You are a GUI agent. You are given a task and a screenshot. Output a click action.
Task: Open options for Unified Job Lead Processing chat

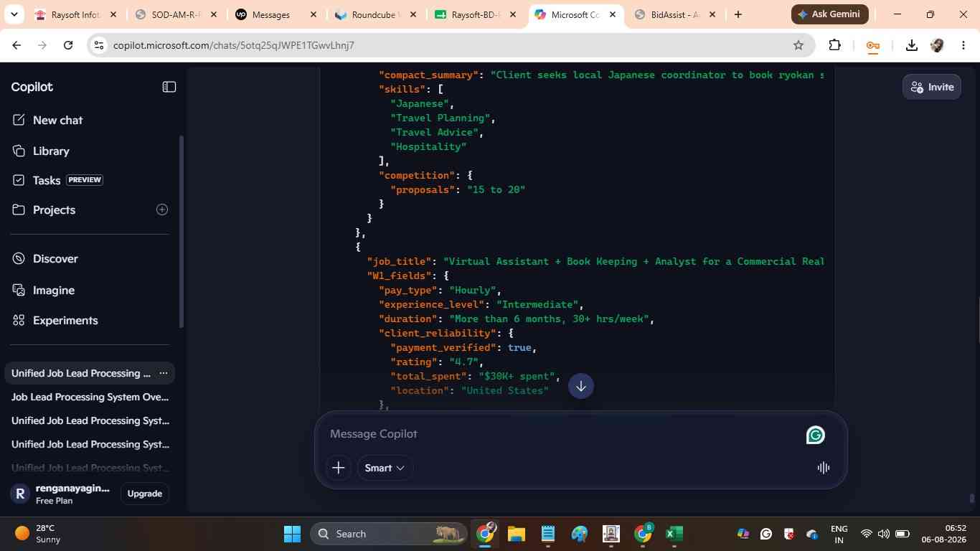tap(164, 373)
